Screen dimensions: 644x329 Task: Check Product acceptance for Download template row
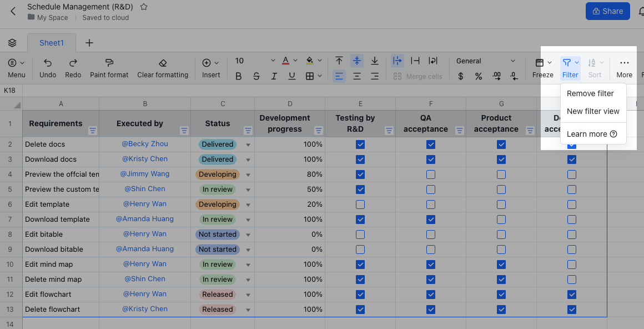point(501,220)
